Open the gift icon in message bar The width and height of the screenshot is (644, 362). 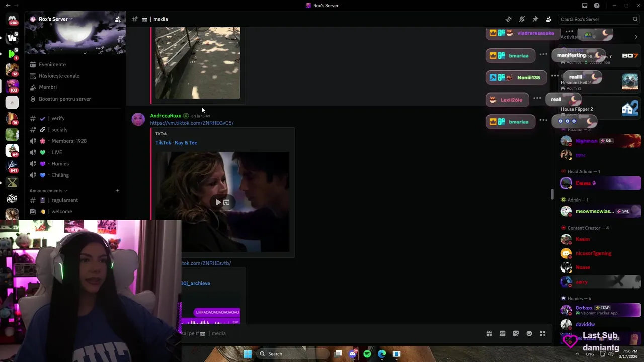click(x=489, y=333)
